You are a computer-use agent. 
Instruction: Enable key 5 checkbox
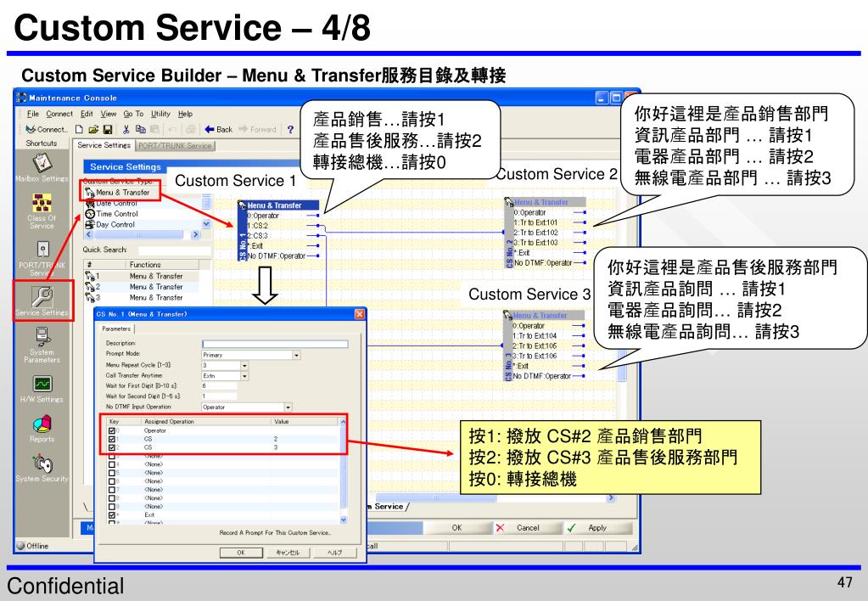(112, 473)
